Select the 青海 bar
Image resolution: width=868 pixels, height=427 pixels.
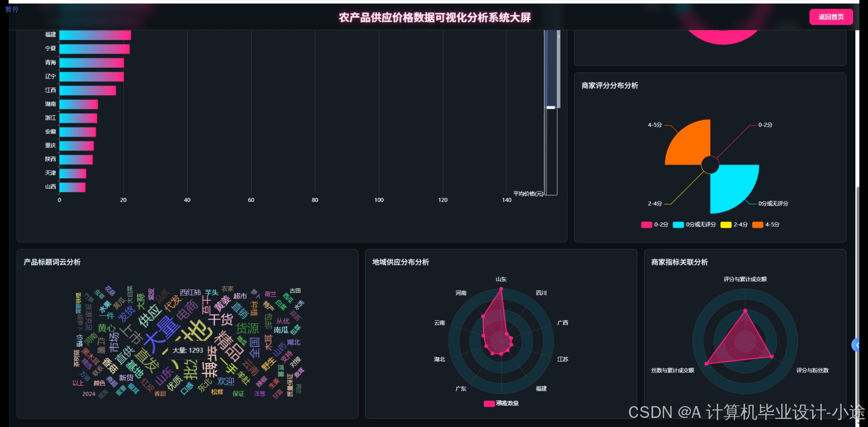click(x=92, y=63)
